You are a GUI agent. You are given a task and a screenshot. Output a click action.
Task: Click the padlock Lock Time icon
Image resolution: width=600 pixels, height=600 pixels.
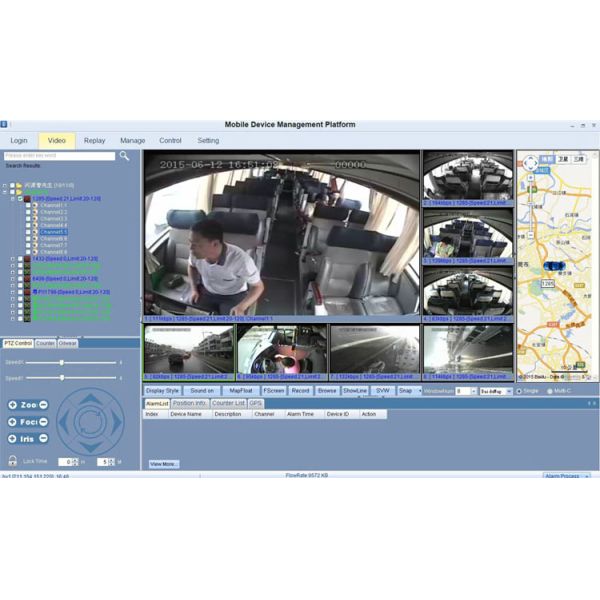point(12,461)
